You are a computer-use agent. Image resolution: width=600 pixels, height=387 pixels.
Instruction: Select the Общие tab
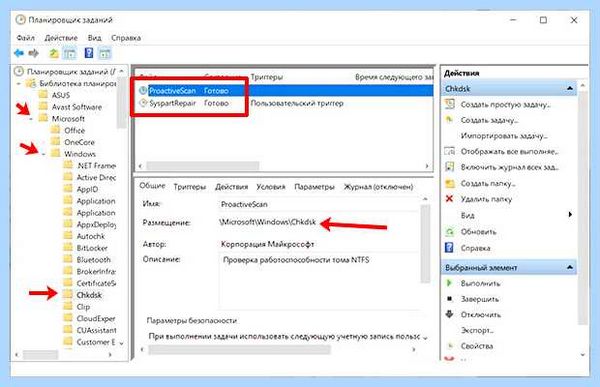point(152,186)
